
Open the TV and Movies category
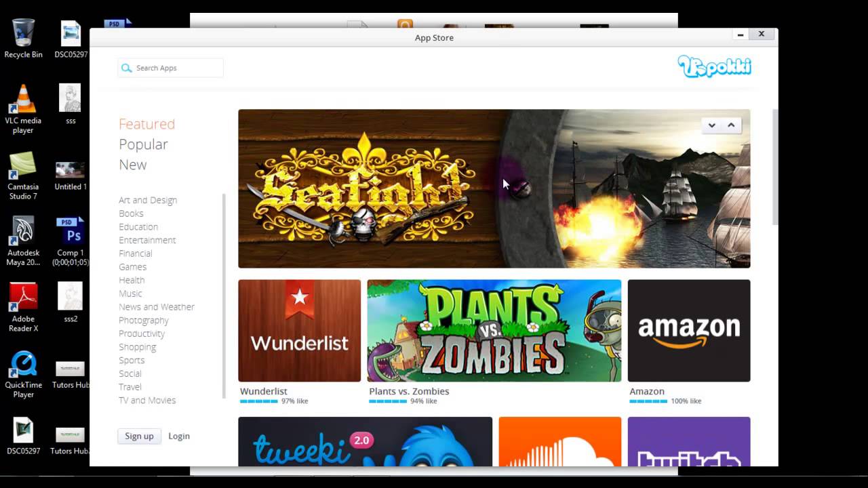coord(147,401)
